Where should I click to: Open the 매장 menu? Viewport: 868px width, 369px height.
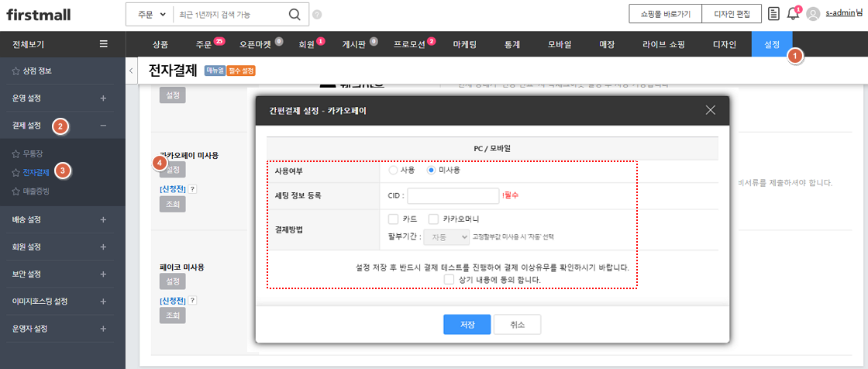click(608, 44)
